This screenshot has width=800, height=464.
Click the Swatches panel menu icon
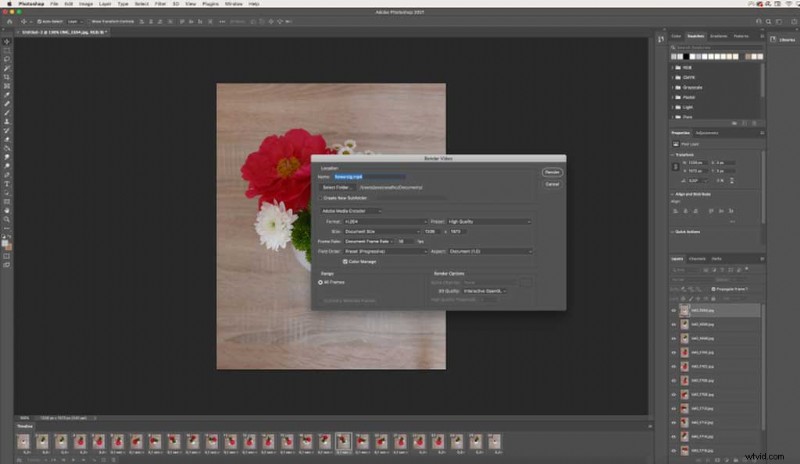[x=762, y=36]
